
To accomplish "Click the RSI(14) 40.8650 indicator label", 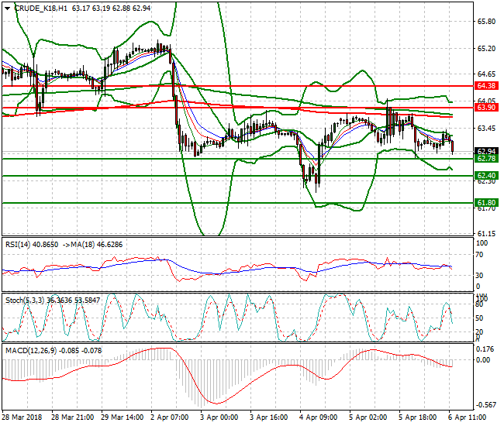I will click(32, 245).
